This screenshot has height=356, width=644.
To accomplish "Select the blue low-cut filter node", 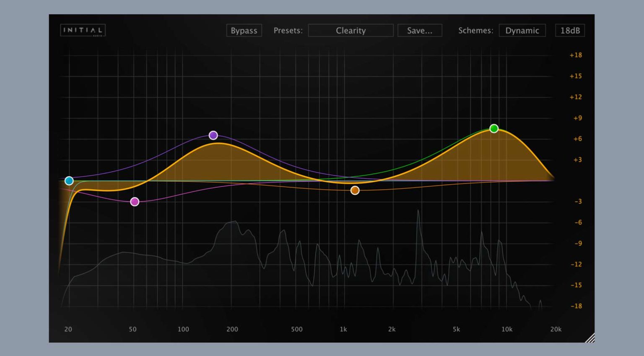I will pyautogui.click(x=69, y=181).
